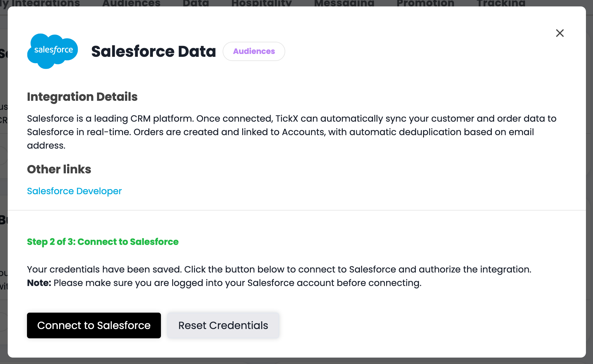The image size is (593, 364).
Task: Open the Audiences tab behind dialog
Action: click(x=131, y=3)
